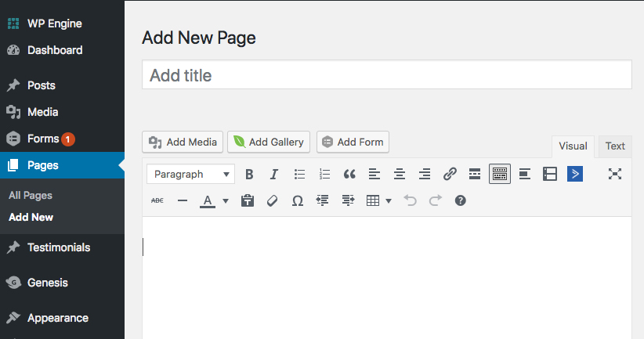Align text center
This screenshot has width=644, height=339.
point(400,175)
